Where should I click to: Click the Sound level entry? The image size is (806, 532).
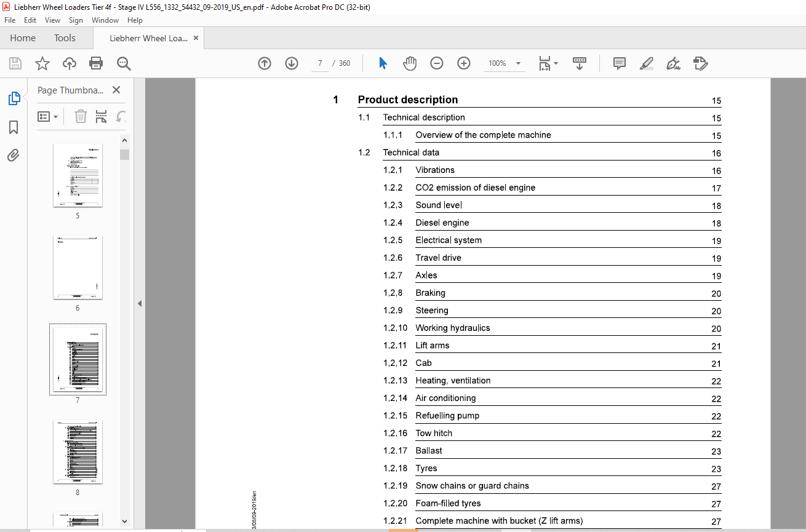click(439, 205)
